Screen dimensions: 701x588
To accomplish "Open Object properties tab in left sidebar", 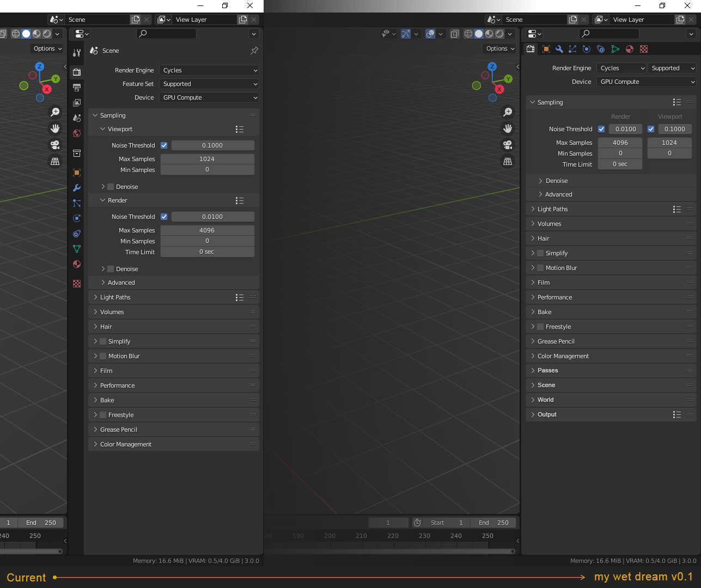I will point(77,173).
